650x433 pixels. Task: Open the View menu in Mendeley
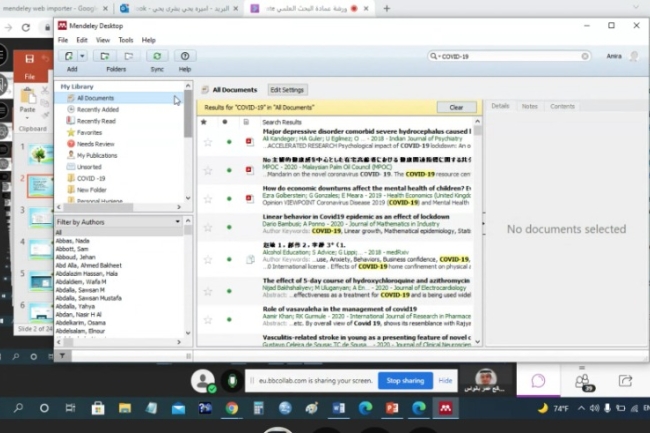[x=103, y=40]
